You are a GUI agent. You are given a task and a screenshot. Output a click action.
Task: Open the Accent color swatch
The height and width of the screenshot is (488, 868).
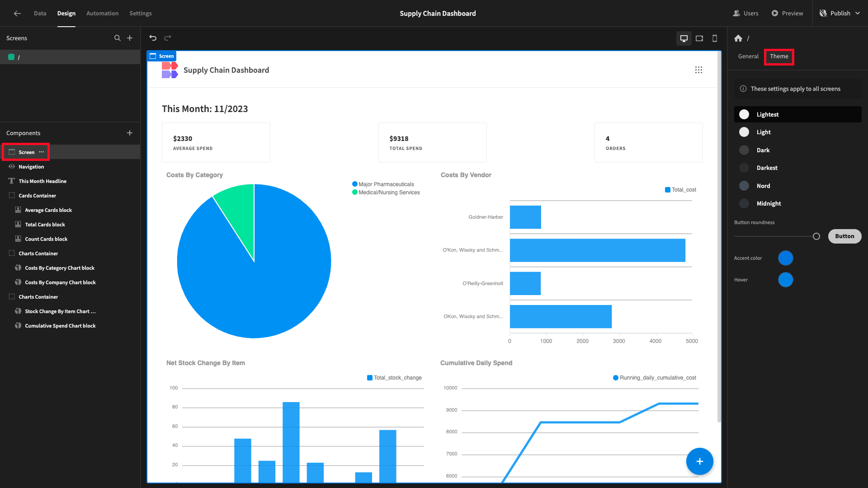tap(785, 258)
